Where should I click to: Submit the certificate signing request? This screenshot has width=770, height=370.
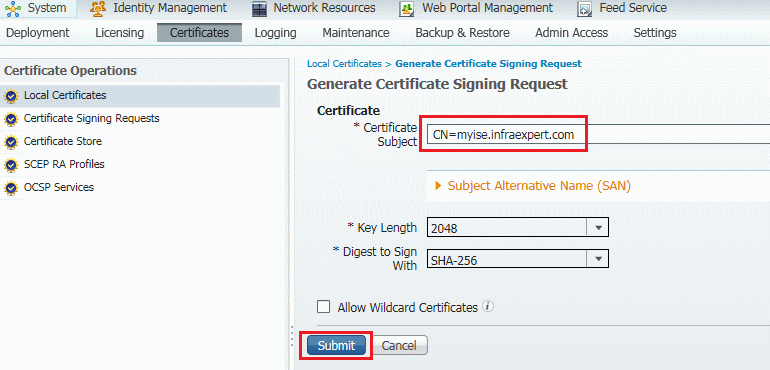[336, 345]
